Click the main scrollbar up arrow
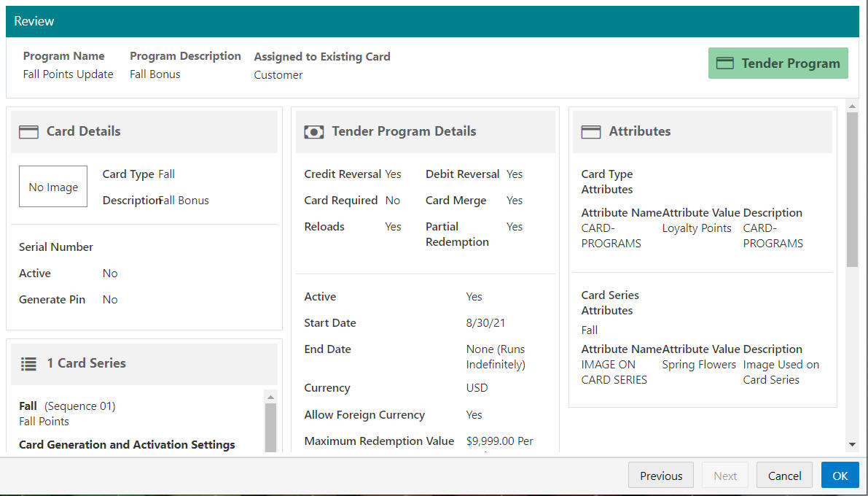Viewport: 868px width, 496px height. click(x=853, y=106)
